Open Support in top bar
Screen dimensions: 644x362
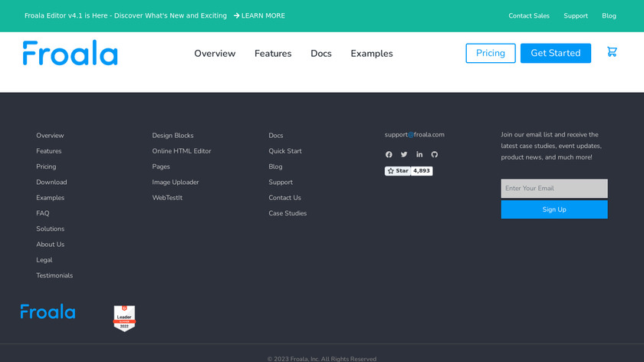pos(576,15)
